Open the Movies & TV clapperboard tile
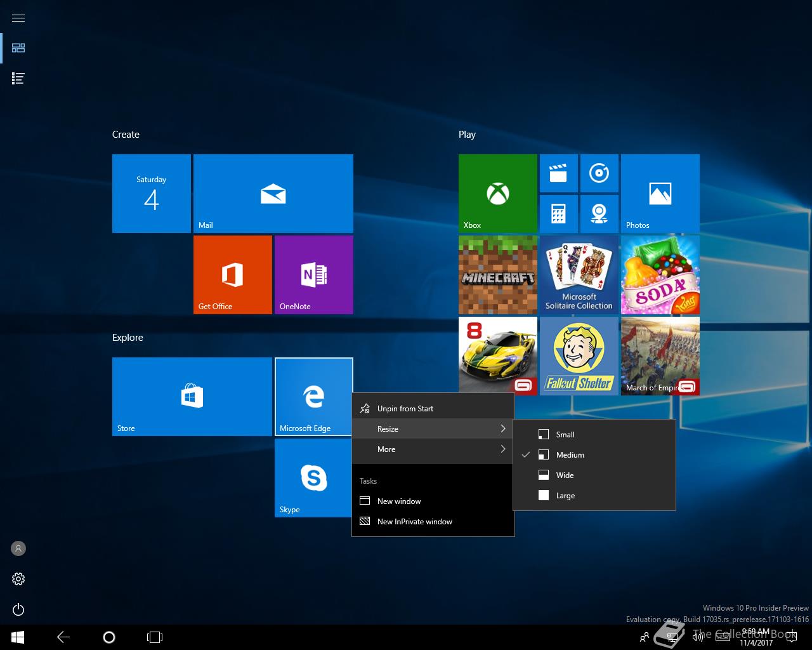This screenshot has width=812, height=650. tap(558, 173)
